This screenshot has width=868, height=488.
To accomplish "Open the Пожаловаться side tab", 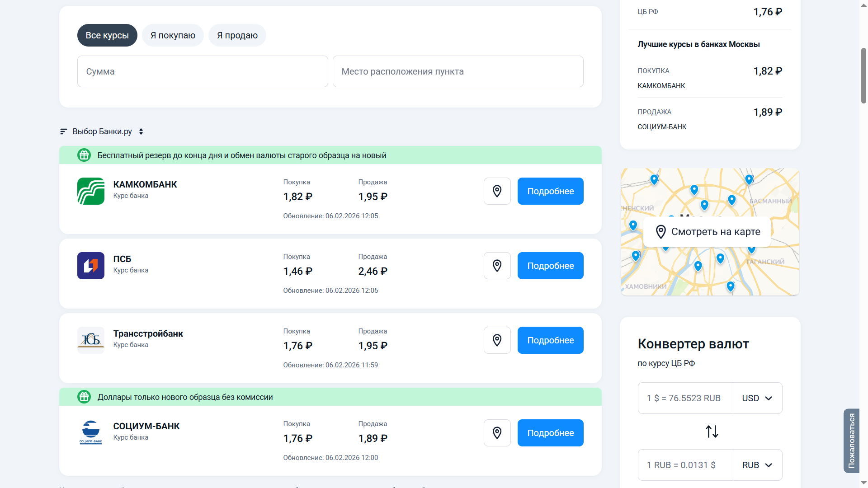I will [851, 441].
